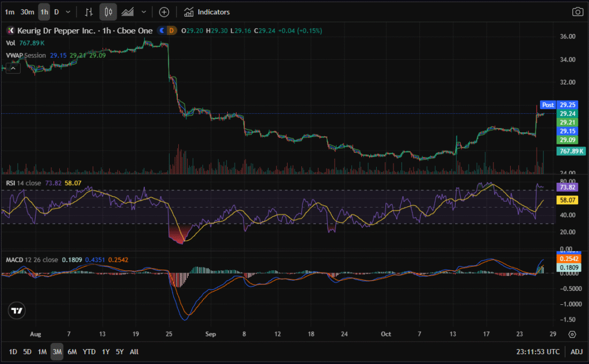
Task: Expand the time interval dropdown arrow
Action: click(x=68, y=12)
